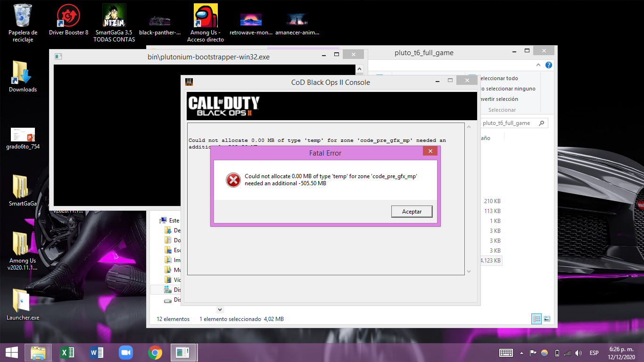Click the plutonium-bootstrapper-win32.exe title bar

(208, 57)
